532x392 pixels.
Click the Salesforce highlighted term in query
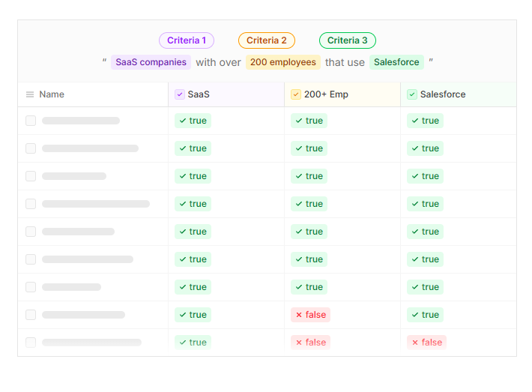pos(396,62)
